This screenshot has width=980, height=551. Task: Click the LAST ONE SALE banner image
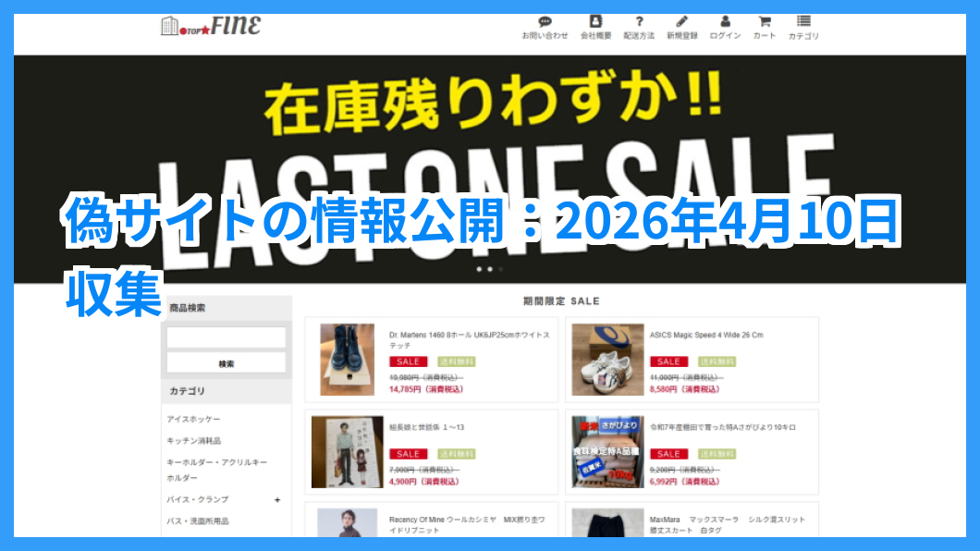tap(490, 166)
